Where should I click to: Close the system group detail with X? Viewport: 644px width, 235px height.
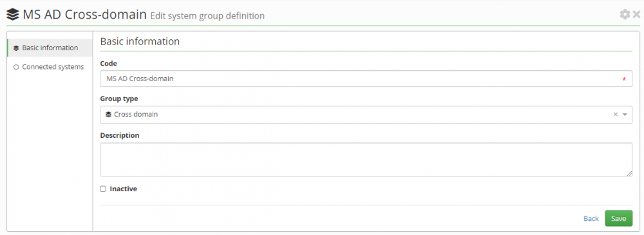tap(637, 15)
